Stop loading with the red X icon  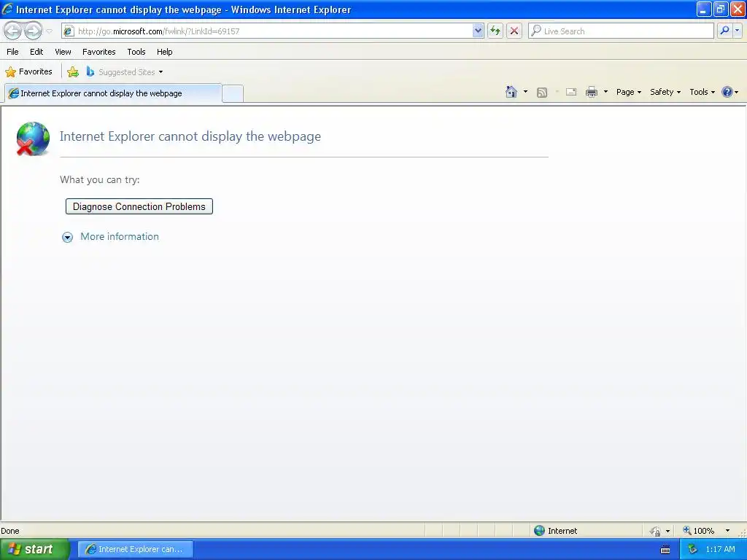pyautogui.click(x=514, y=31)
